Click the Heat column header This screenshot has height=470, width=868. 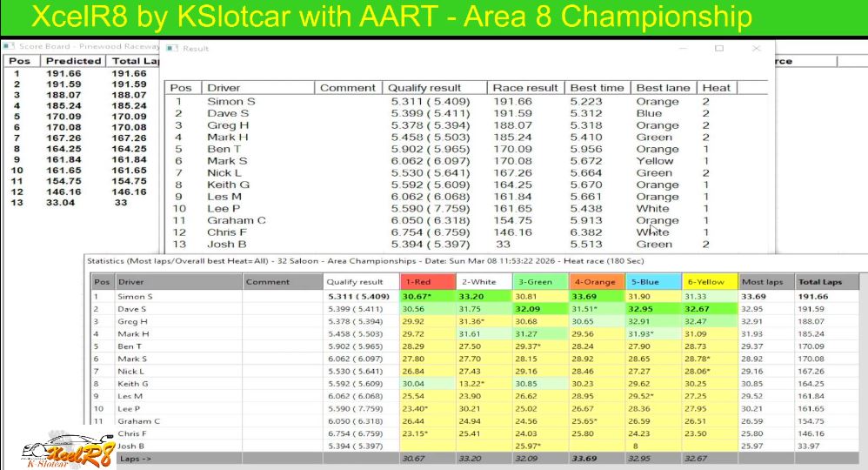717,88
